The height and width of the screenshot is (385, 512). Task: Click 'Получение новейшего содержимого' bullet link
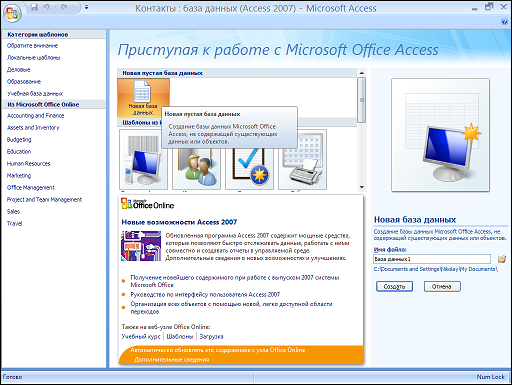pyautogui.click(x=235, y=281)
